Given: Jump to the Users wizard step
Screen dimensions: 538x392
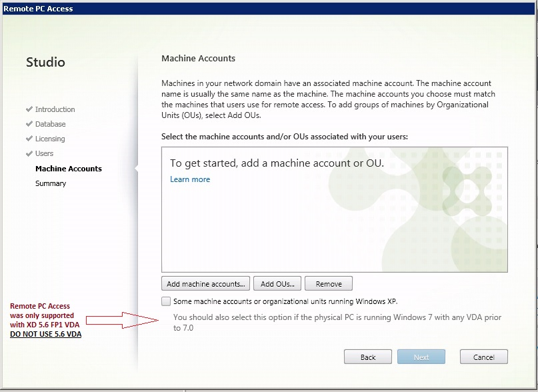Looking at the screenshot, I should pos(44,153).
